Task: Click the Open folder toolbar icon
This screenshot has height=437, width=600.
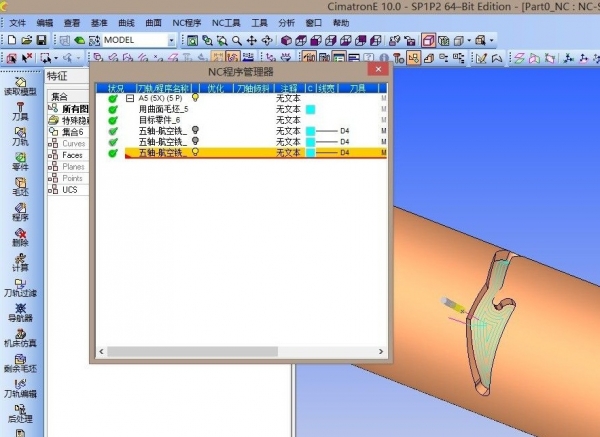Action: tap(26, 40)
